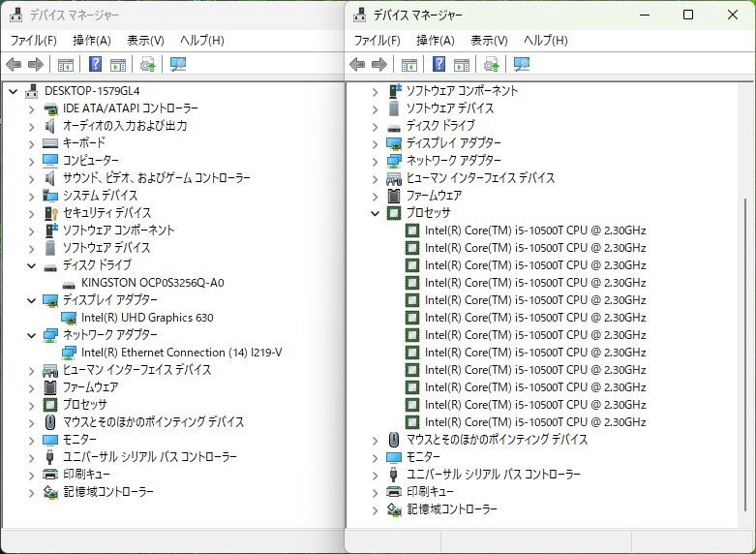
Task: Click Scan for hardware changes icon, right window
Action: 522,64
